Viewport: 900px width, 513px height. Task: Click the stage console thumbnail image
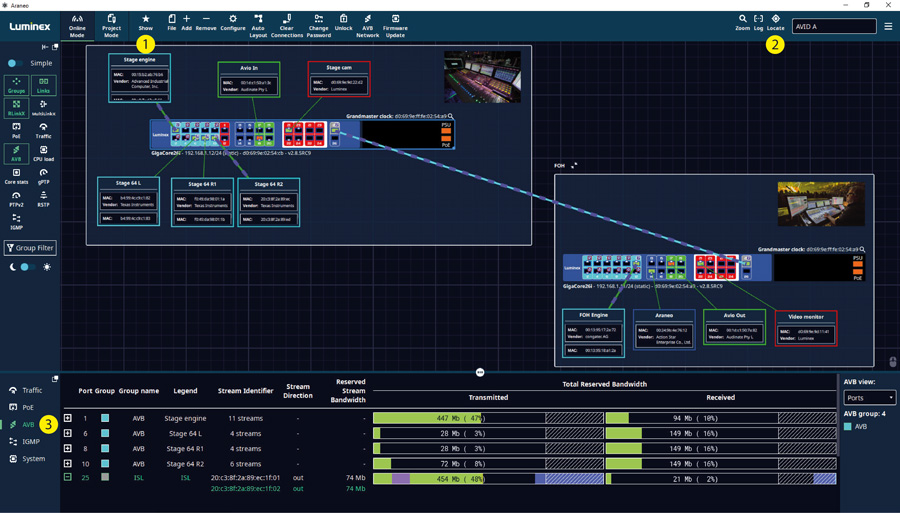pos(483,77)
